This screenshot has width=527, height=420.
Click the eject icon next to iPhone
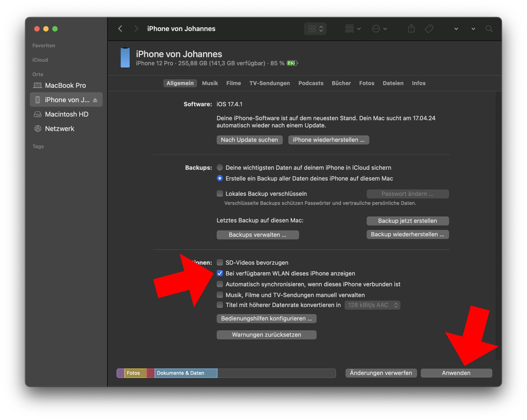coord(95,100)
